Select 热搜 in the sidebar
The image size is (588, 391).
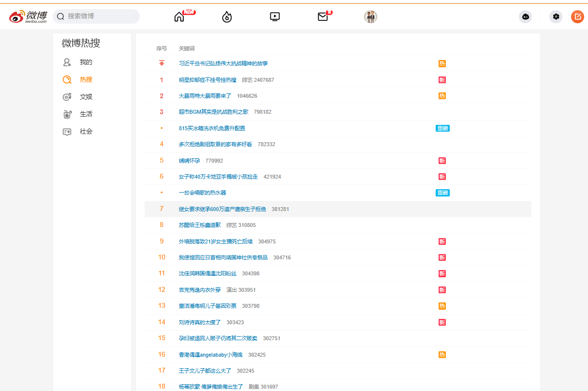[86, 79]
